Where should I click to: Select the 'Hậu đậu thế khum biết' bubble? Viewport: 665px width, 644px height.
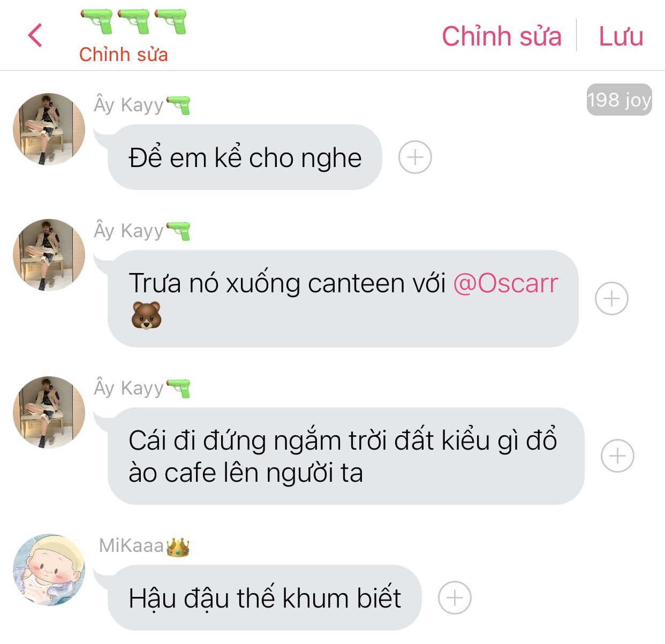[265, 597]
